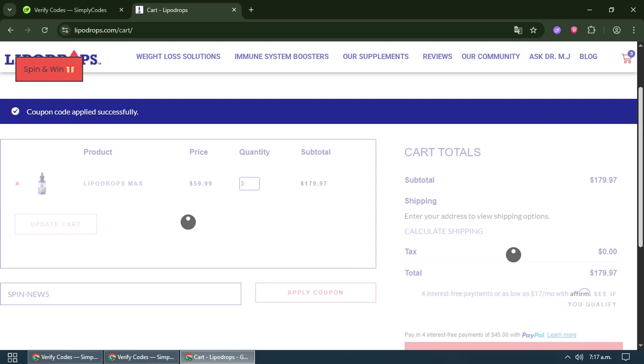Open Chrome three-dot menu

pyautogui.click(x=634, y=30)
